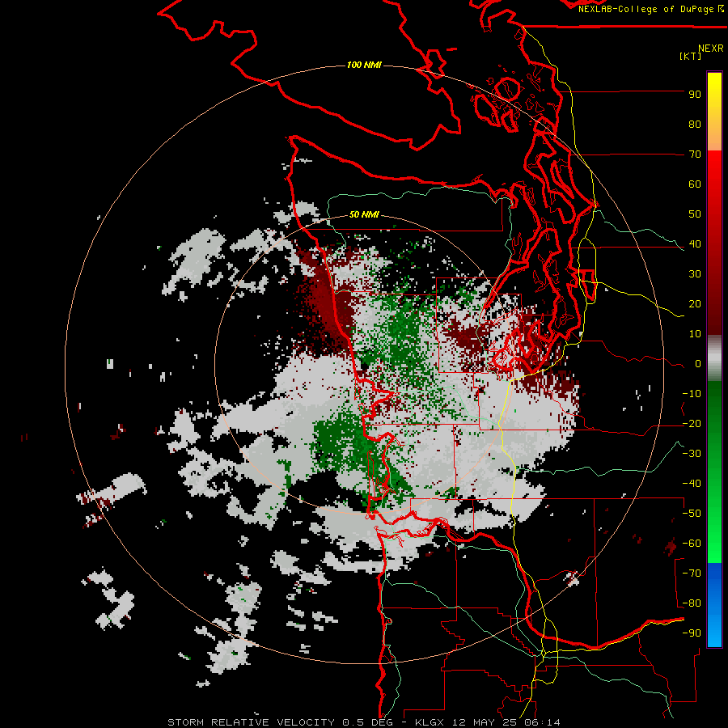Click the "NEXR" label above the color scale

point(711,49)
